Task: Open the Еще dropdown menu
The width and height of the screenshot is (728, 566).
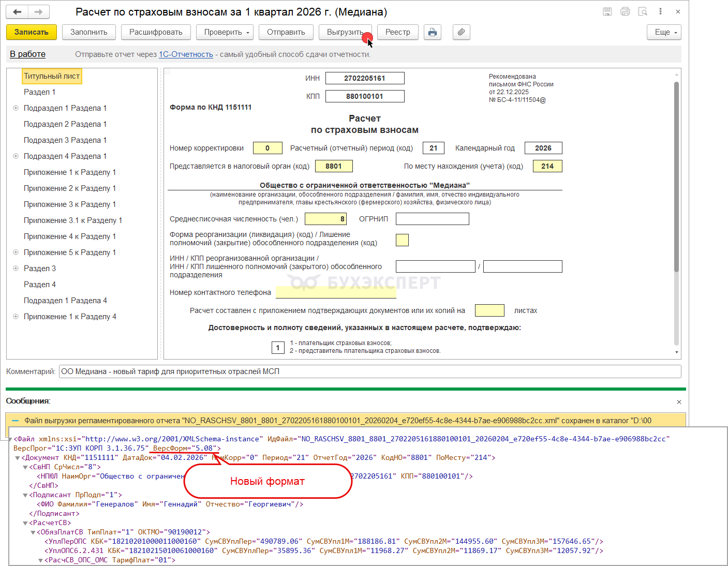Action: tap(664, 32)
